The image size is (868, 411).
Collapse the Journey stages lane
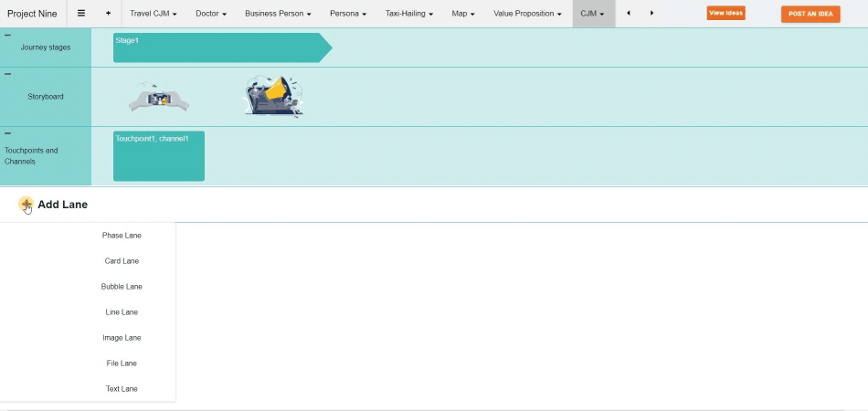tap(8, 35)
